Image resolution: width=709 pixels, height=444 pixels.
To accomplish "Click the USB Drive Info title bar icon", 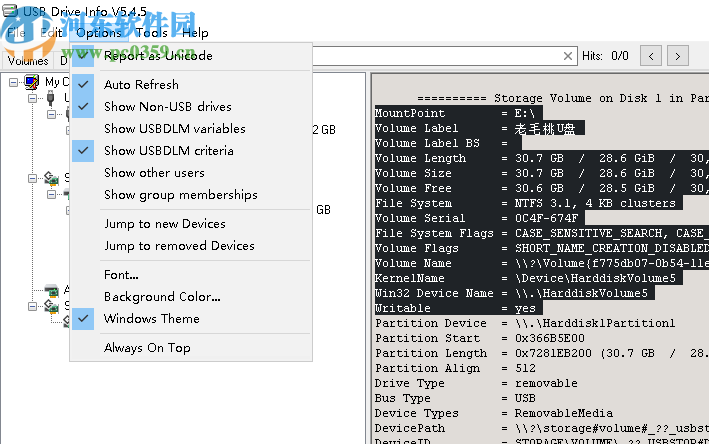I will (x=10, y=10).
